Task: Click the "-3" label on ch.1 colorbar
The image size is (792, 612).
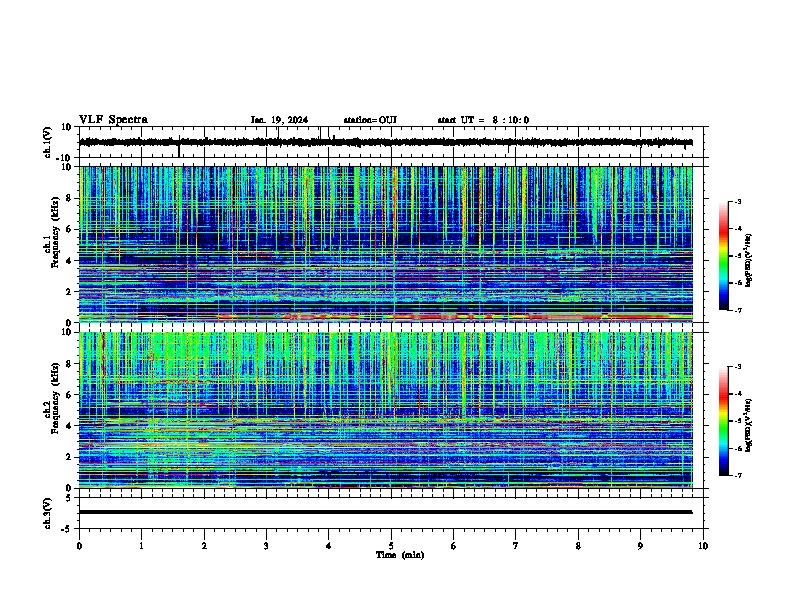Action: click(x=737, y=201)
